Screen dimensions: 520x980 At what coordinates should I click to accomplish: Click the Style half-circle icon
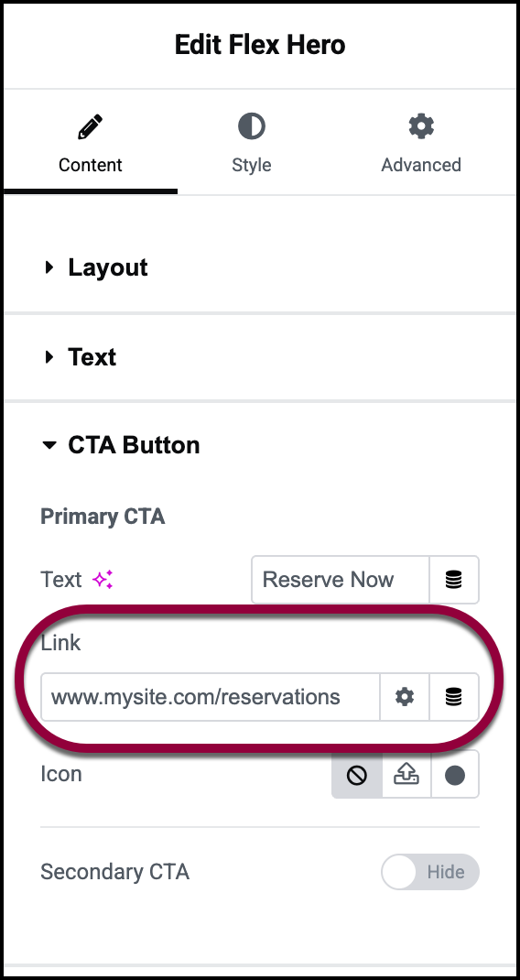point(251,126)
